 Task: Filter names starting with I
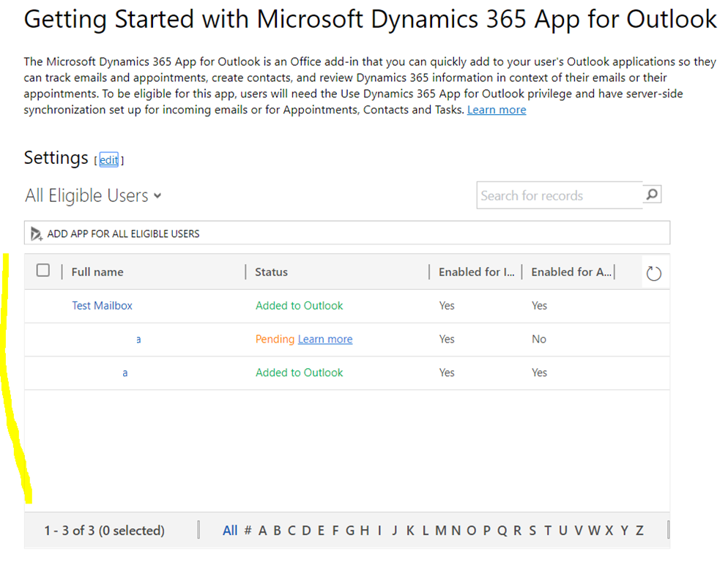pyautogui.click(x=380, y=531)
